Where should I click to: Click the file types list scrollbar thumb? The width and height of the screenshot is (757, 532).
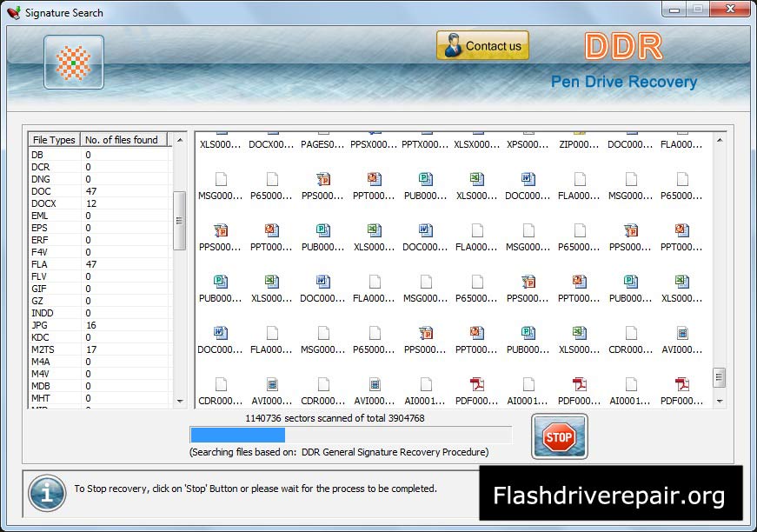(180, 221)
